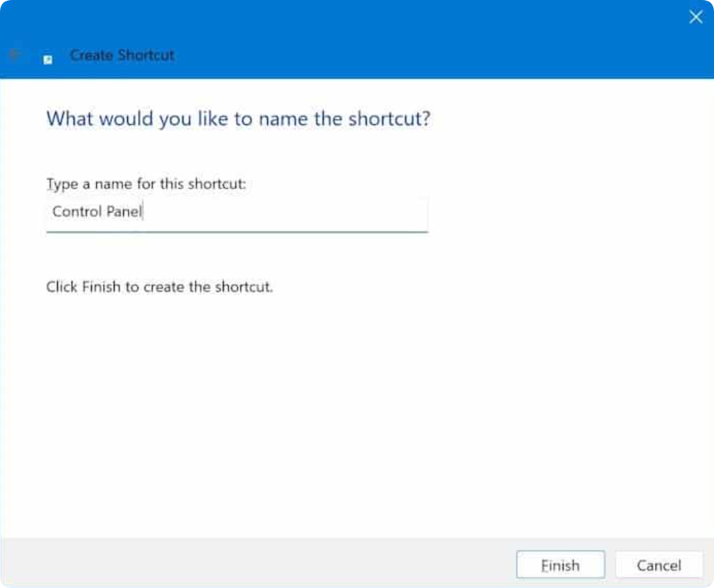714x588 pixels.
Task: Click the back arrow in title bar
Action: [15, 56]
